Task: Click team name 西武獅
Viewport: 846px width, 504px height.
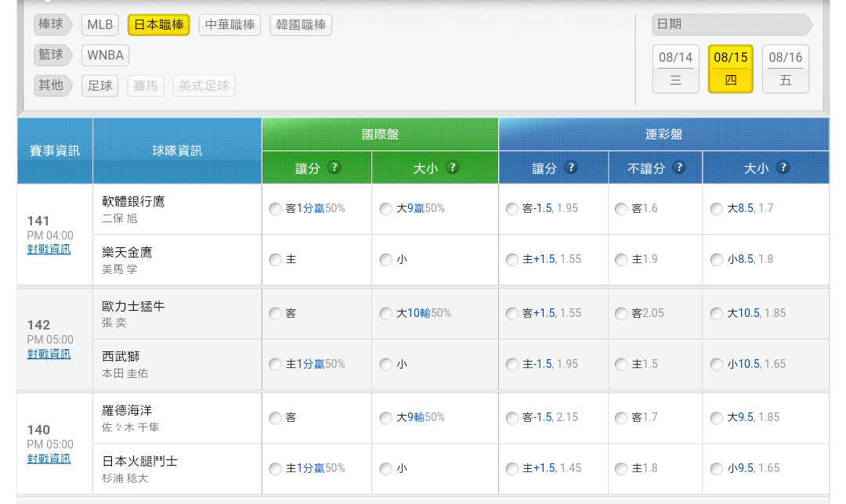Action: (121, 356)
